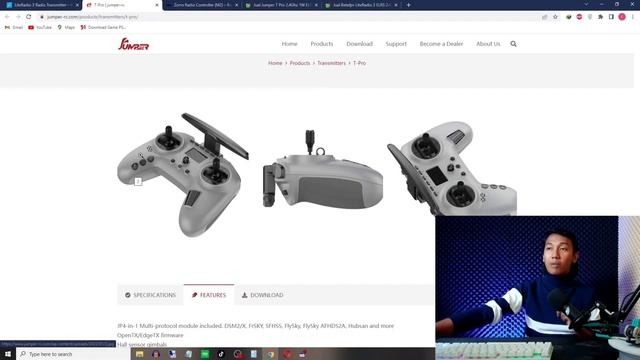Viewport: 640px width, 360px height.
Task: Click the Jumper logo in the header
Action: point(133,44)
